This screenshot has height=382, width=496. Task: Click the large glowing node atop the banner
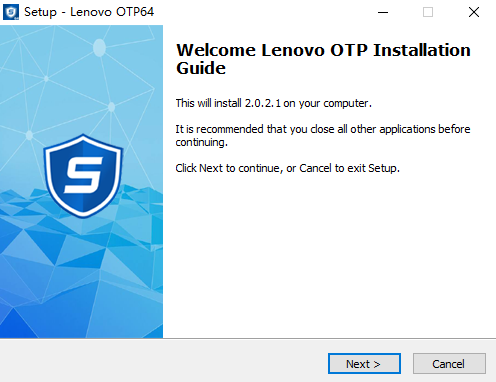[99, 47]
